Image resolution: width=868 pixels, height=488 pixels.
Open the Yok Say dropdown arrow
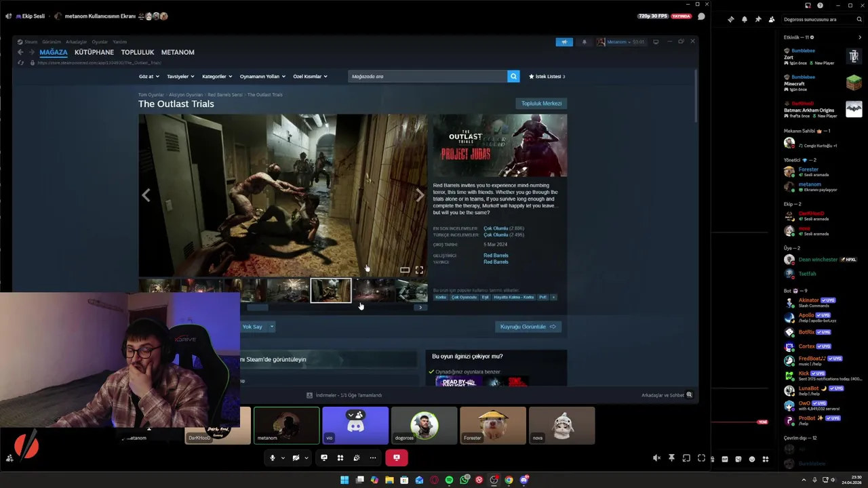(272, 327)
